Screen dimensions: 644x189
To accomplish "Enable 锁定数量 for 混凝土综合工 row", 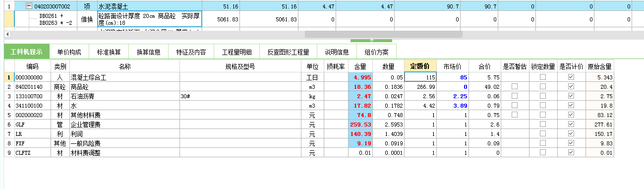I will click(x=543, y=77).
